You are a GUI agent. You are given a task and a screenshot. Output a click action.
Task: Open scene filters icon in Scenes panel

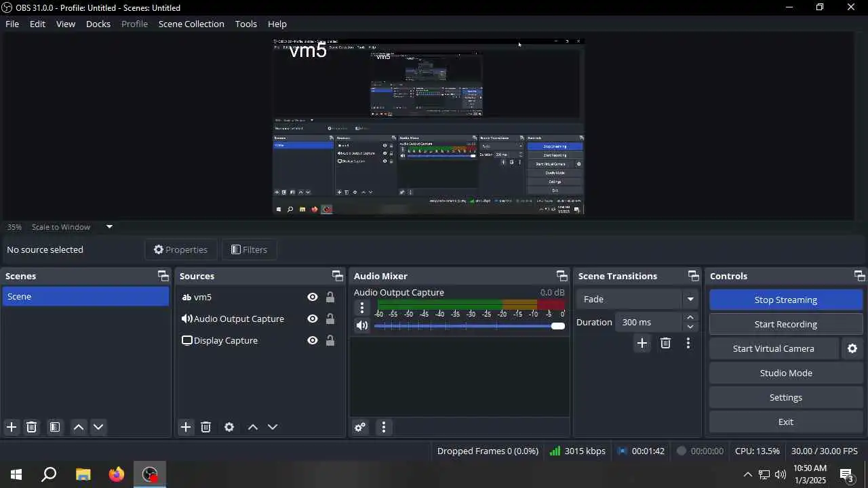(55, 427)
